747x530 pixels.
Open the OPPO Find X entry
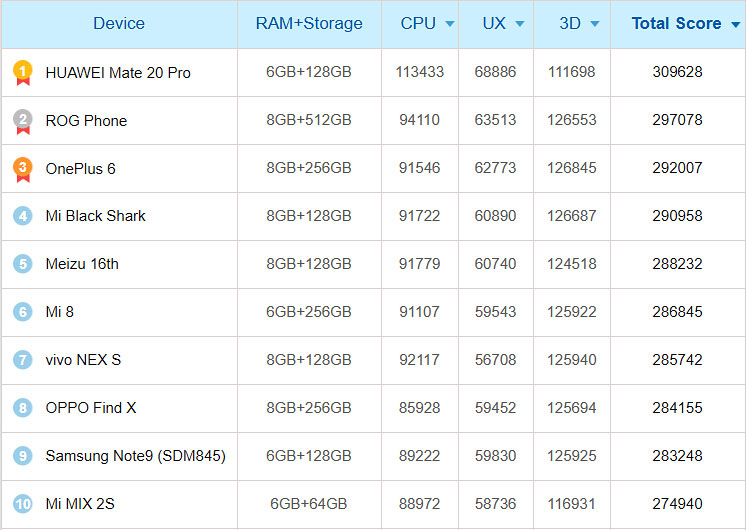(91, 408)
